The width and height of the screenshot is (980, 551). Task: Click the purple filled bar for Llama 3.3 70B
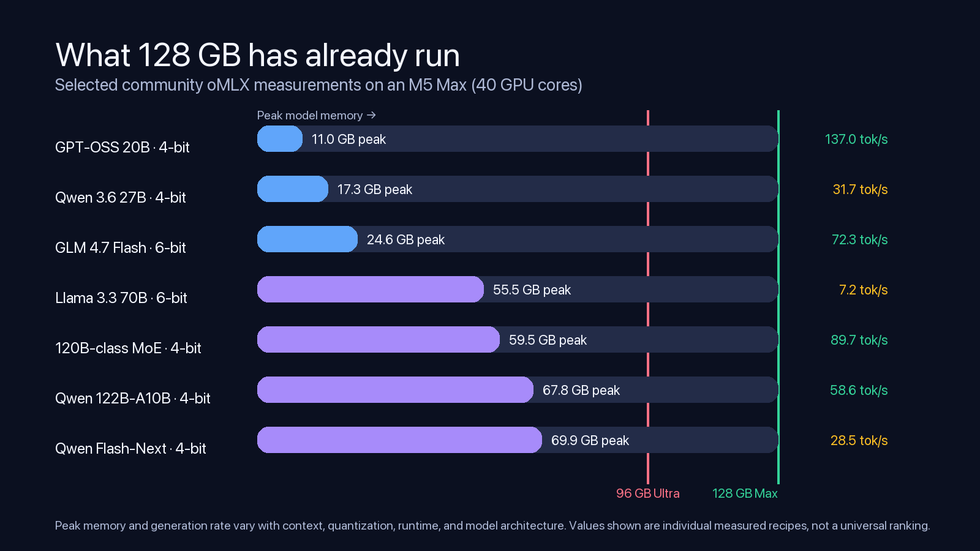coord(371,290)
